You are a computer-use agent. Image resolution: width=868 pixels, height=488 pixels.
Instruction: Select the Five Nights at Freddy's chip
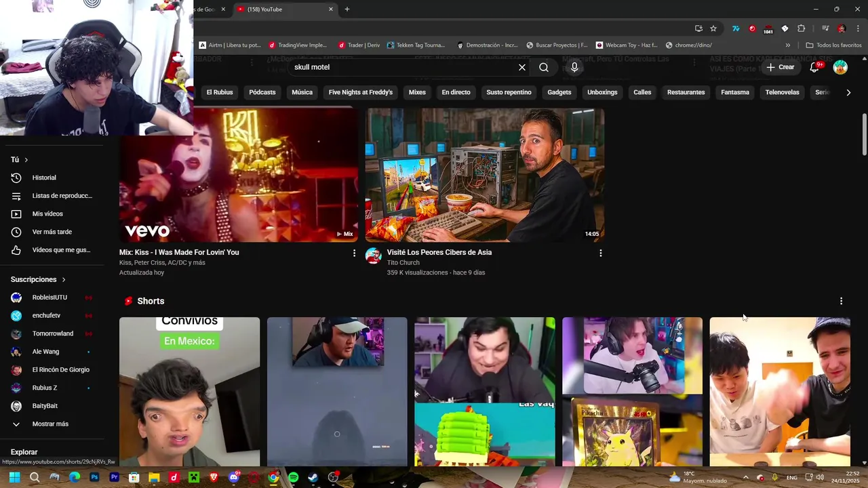click(361, 92)
